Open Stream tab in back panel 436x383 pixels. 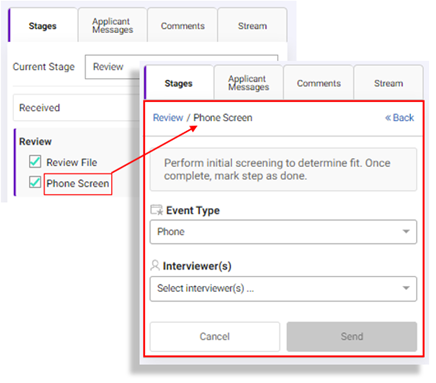click(x=252, y=26)
